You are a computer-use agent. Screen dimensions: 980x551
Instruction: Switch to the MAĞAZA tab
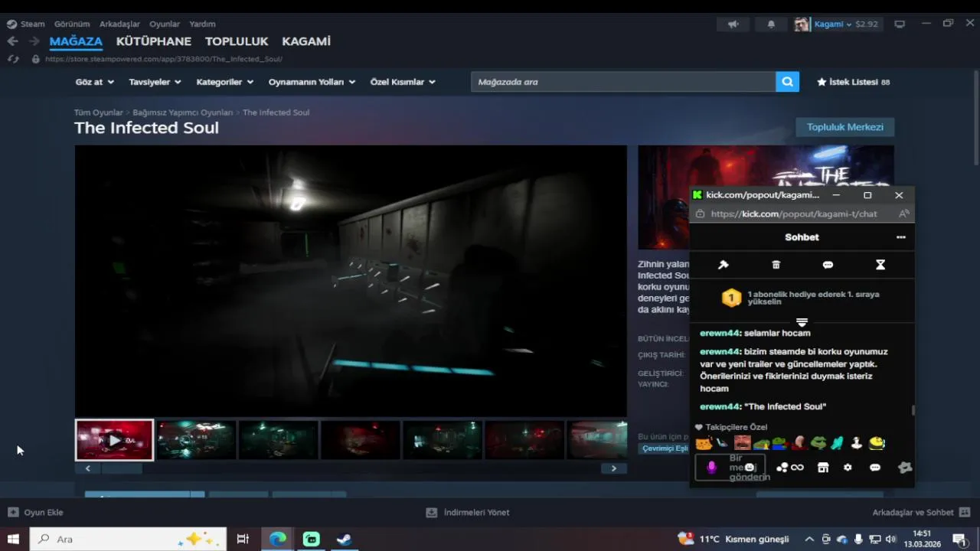pos(76,41)
